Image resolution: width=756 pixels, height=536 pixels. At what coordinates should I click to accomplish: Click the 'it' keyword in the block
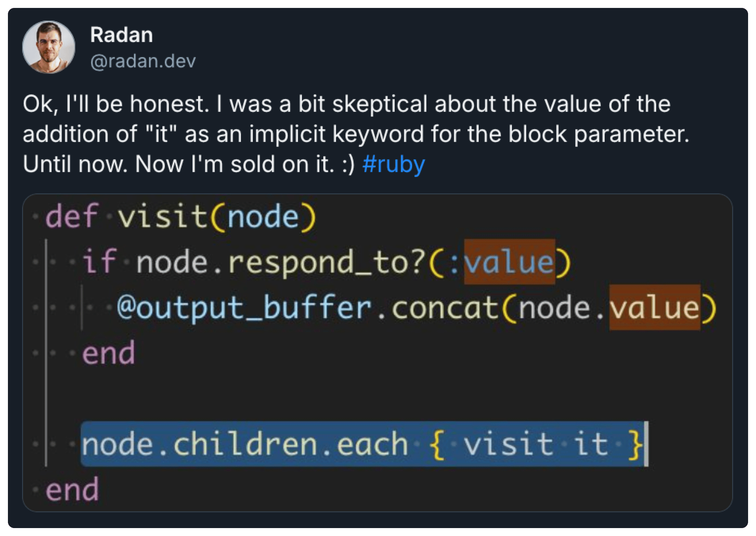point(591,444)
